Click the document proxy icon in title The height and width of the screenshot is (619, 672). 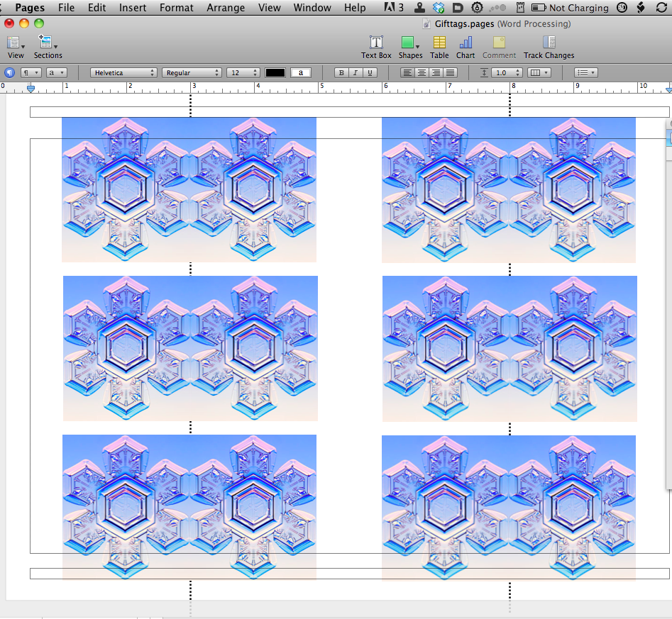point(426,24)
